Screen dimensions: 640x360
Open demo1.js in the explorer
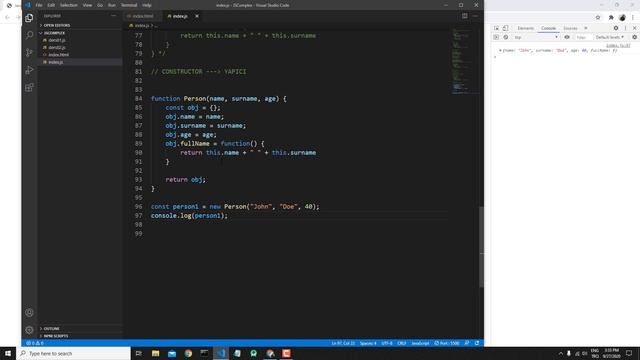tap(57, 40)
